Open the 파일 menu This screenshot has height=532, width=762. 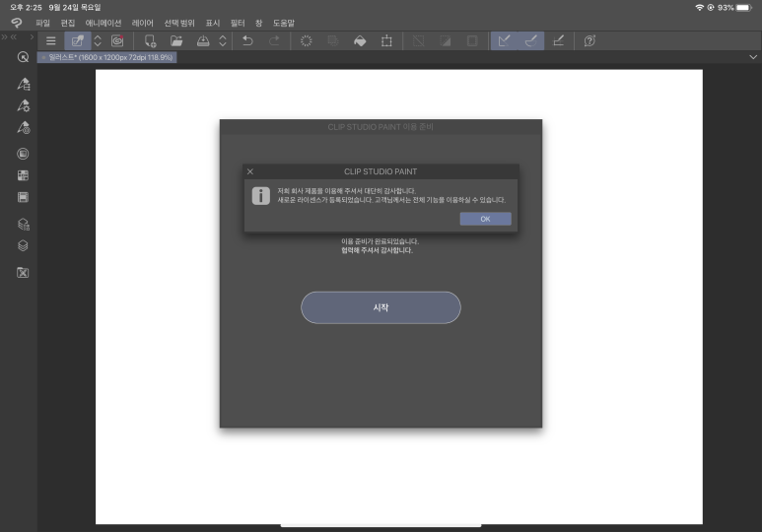[x=42, y=23]
